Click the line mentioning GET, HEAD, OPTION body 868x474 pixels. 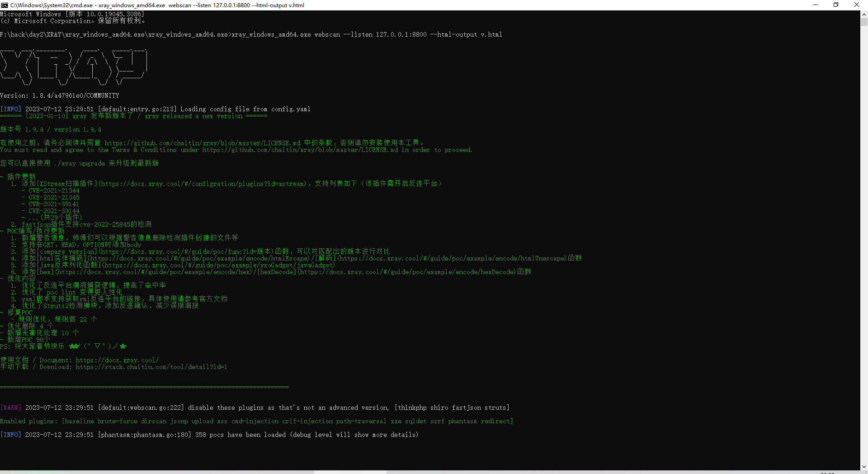pos(76,245)
